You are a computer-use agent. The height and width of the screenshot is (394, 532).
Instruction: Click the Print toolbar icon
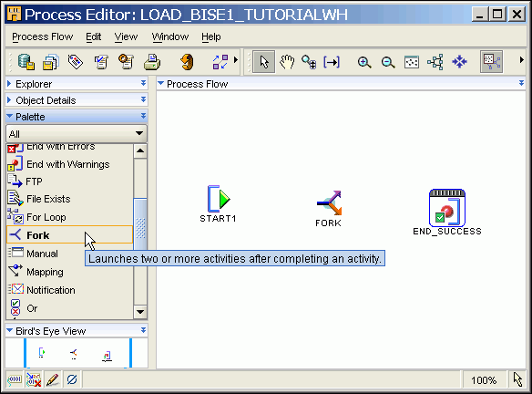[152, 62]
